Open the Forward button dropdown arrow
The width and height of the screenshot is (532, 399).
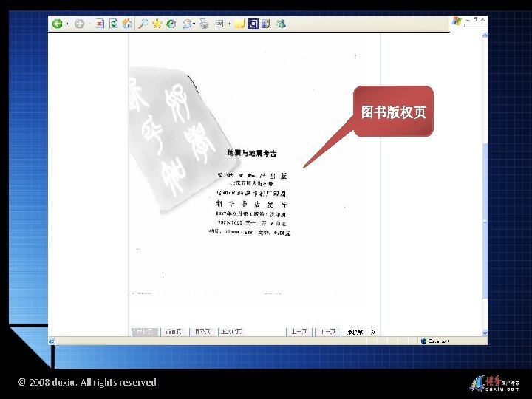[89, 24]
